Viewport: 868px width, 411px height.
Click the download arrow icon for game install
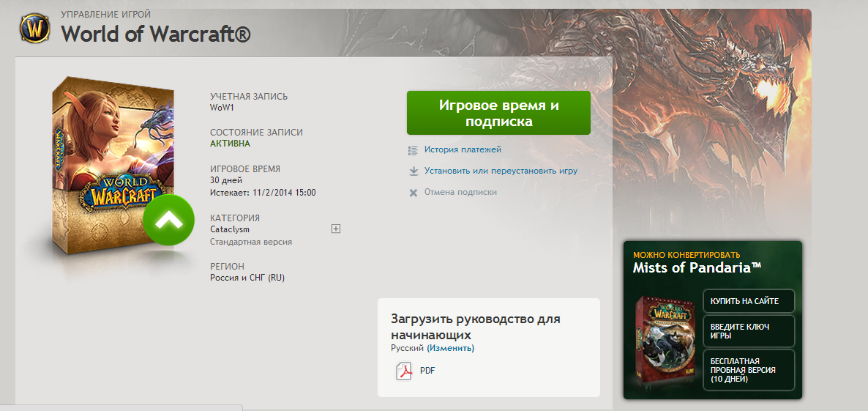(x=413, y=171)
